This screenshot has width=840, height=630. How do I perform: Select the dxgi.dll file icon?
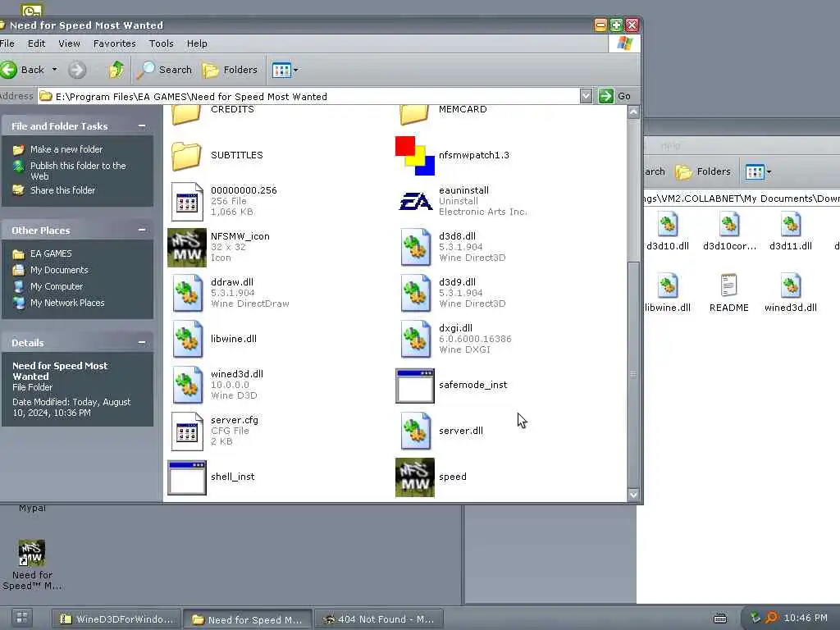[414, 339]
